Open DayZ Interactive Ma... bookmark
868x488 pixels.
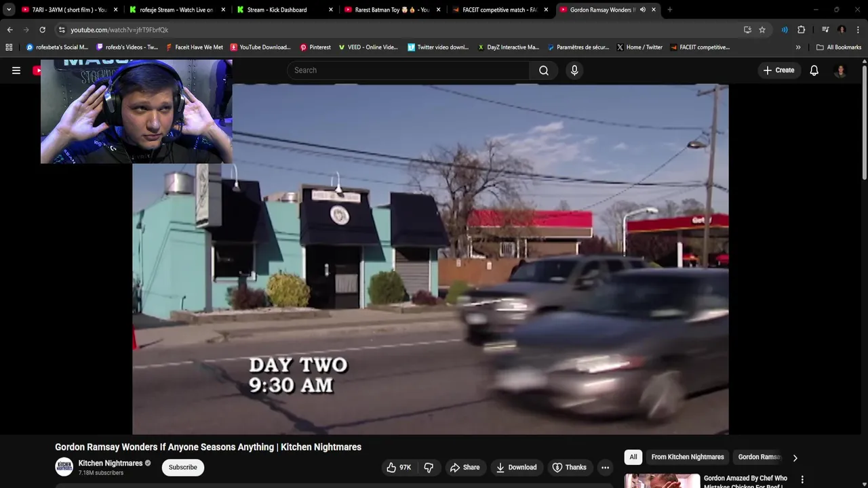(x=509, y=47)
